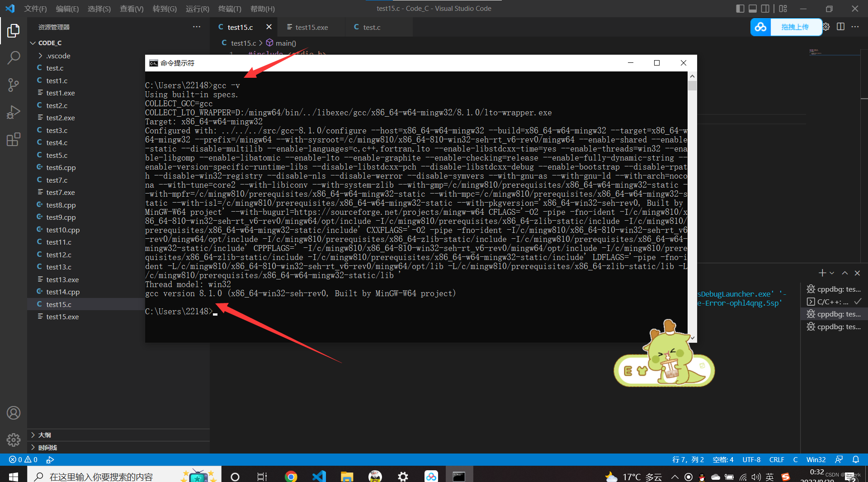This screenshot has height=482, width=868.
Task: Split the editor using the split icon
Action: click(x=841, y=27)
